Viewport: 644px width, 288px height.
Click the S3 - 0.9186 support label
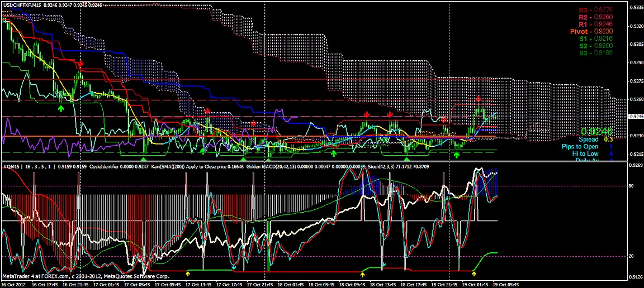(x=596, y=52)
